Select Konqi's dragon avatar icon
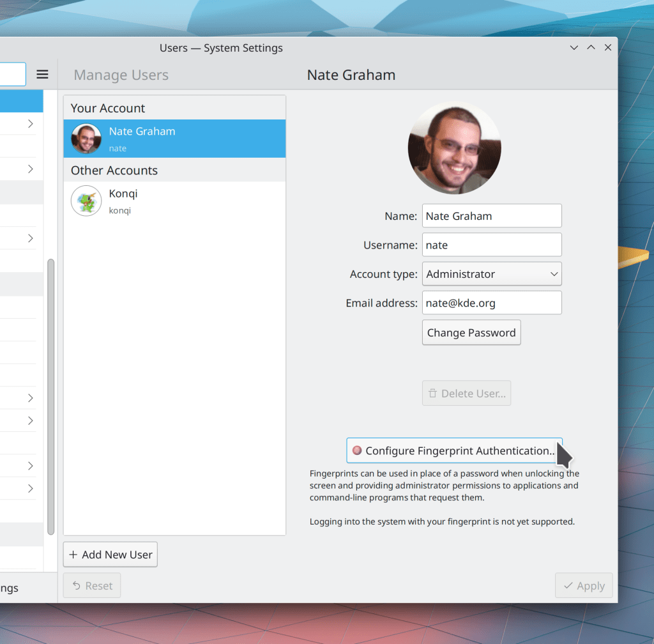This screenshot has height=644, width=654. tap(86, 201)
